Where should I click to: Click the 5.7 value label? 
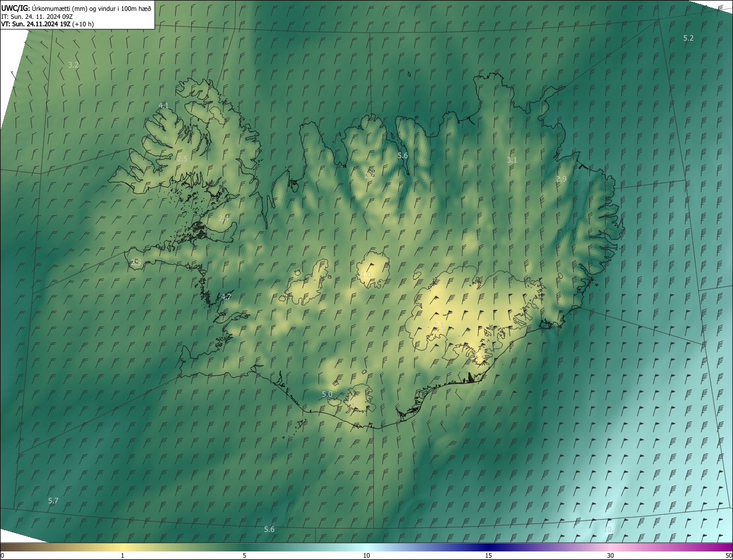tap(53, 500)
